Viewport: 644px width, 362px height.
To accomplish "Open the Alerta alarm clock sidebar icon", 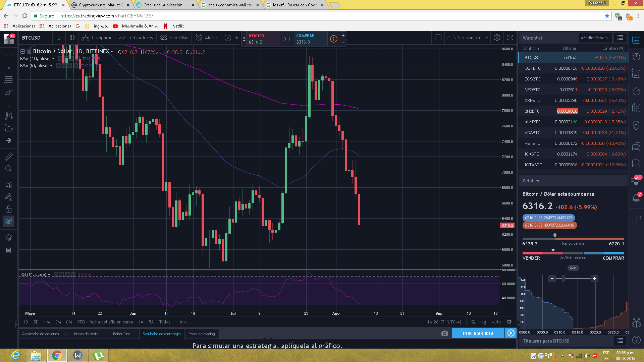I will 636,56.
